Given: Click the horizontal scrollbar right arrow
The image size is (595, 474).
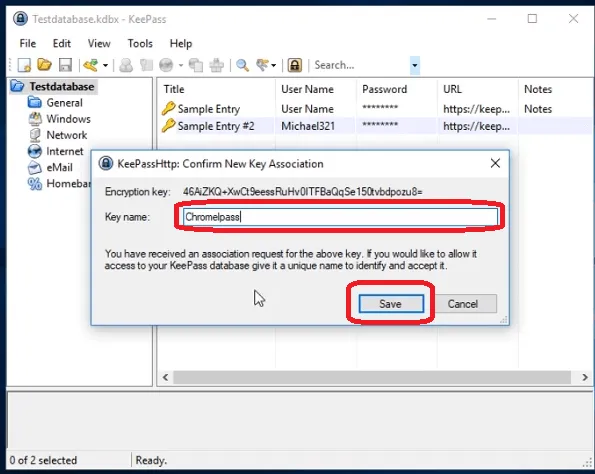Looking at the screenshot, I should [585, 377].
